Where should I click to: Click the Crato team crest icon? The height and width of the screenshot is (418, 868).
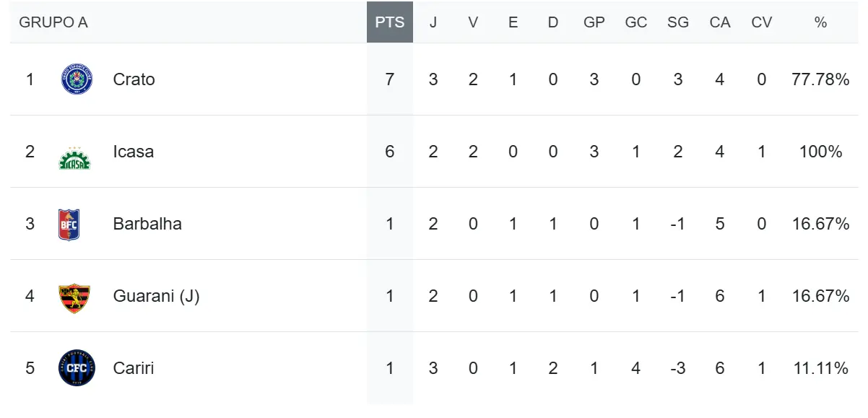[77, 79]
